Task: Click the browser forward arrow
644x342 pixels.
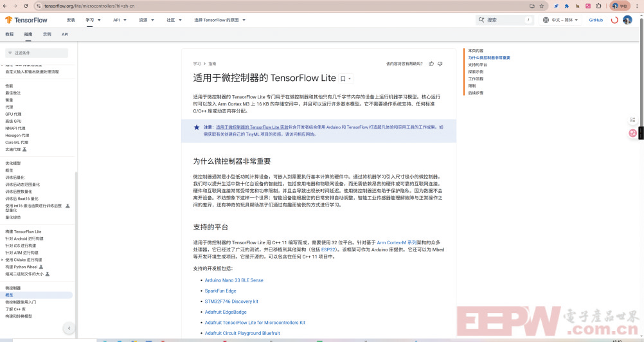Action: tap(15, 6)
